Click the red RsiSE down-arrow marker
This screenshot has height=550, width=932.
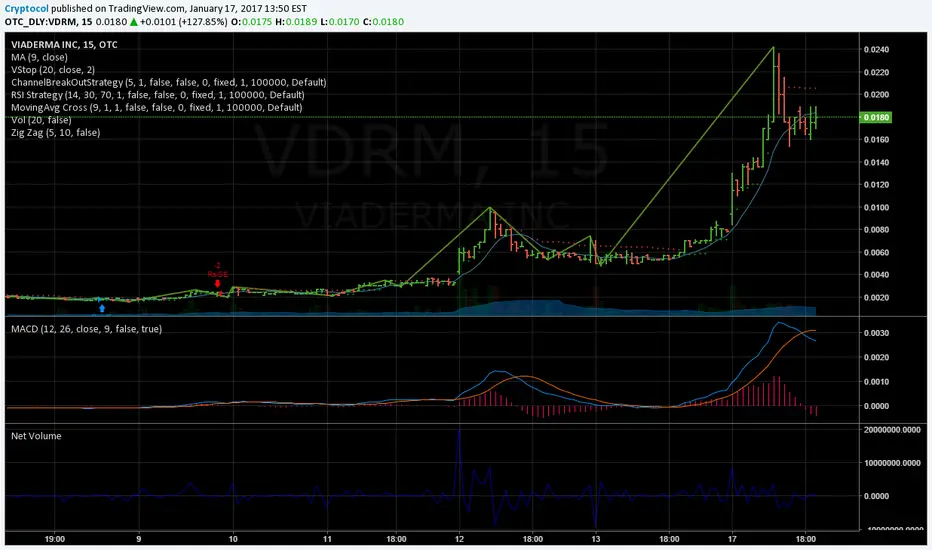click(218, 284)
